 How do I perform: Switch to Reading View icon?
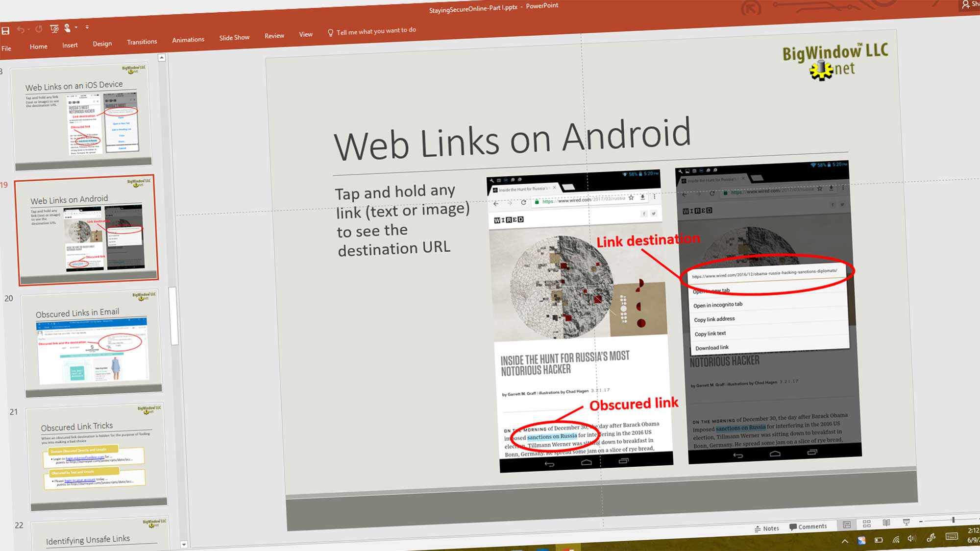[x=886, y=523]
